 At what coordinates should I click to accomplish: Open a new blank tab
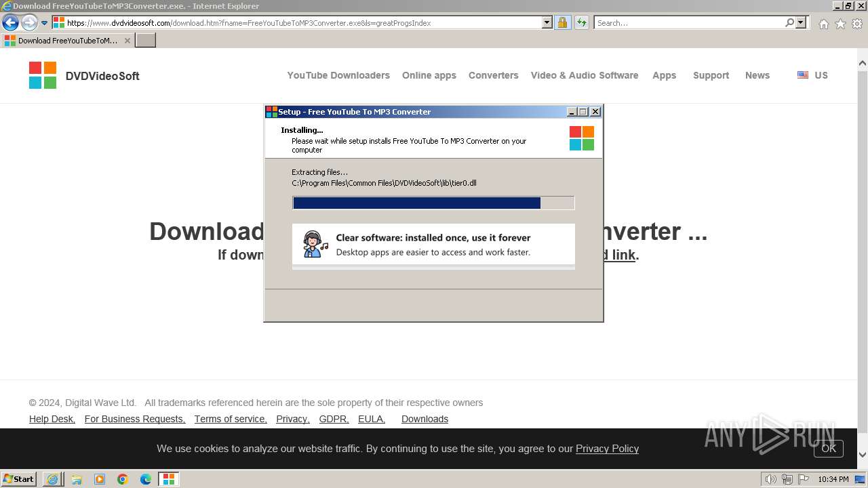point(146,41)
